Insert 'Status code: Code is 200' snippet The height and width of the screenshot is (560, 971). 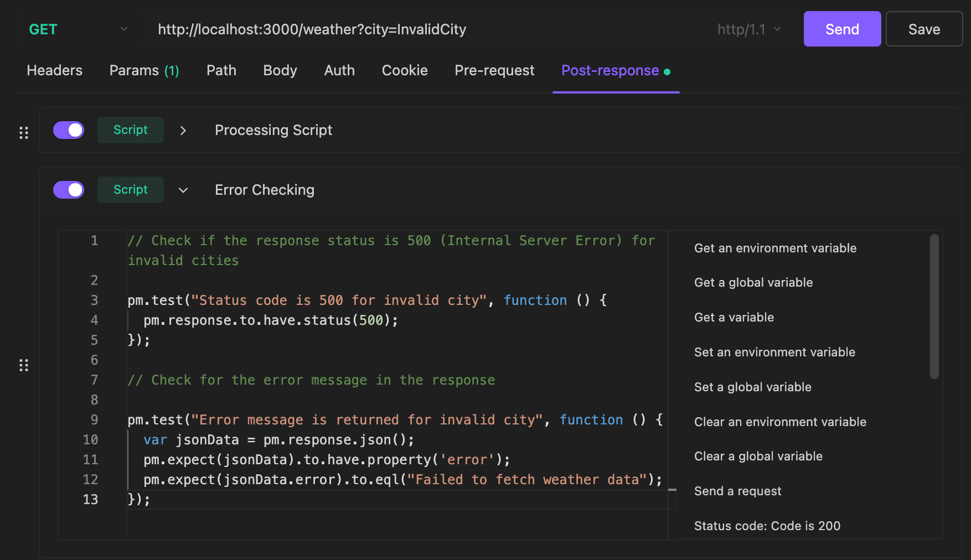click(x=767, y=526)
